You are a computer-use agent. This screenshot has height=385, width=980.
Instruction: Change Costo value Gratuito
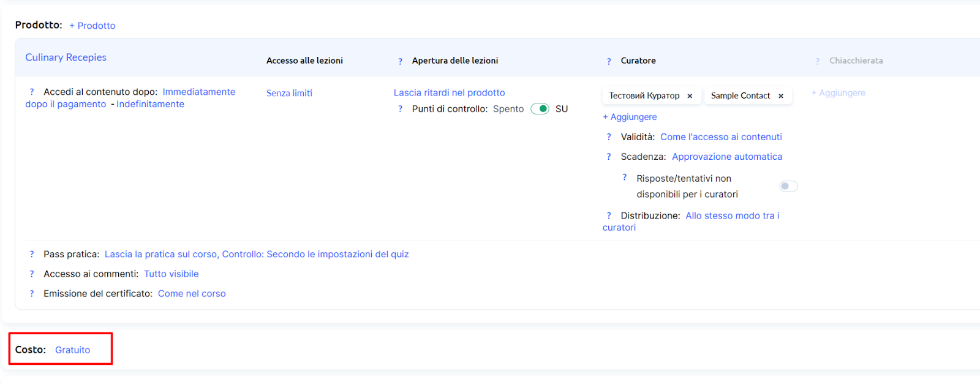(72, 350)
